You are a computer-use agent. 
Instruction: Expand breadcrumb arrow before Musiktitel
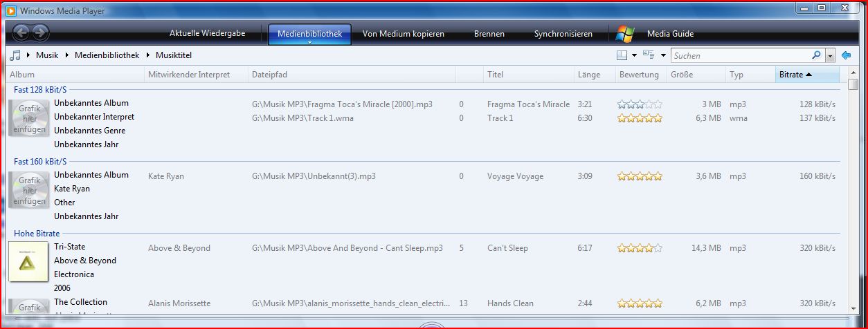point(147,55)
